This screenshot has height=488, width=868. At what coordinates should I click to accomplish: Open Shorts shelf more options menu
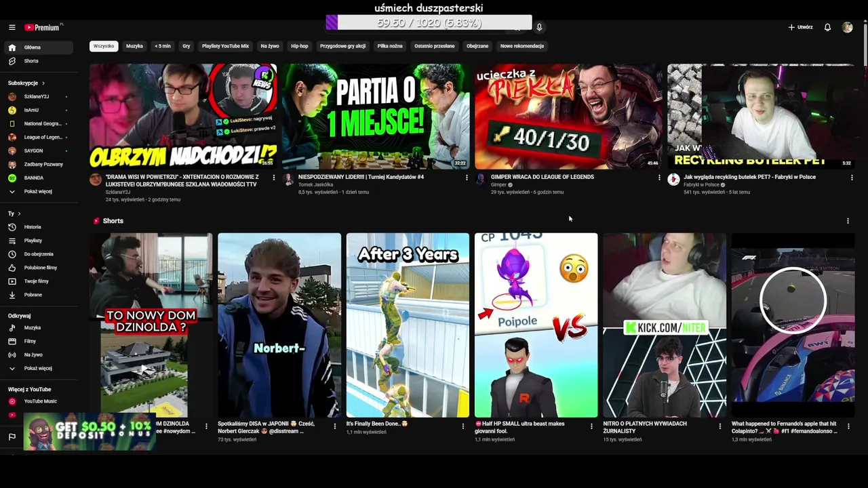848,221
